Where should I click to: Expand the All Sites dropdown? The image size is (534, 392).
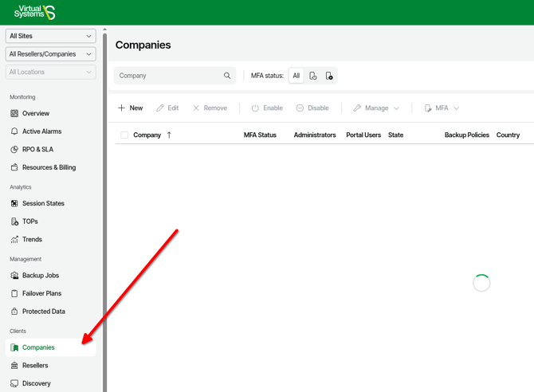click(50, 36)
